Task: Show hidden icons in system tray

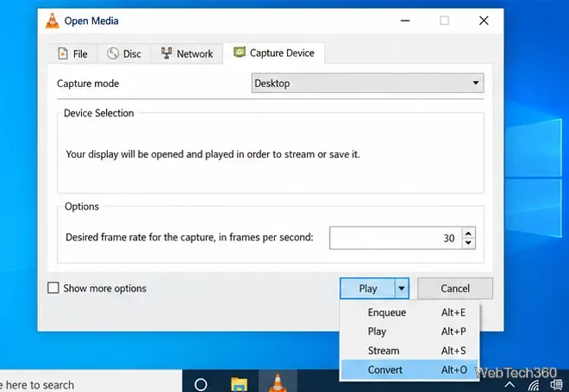Action: point(510,384)
